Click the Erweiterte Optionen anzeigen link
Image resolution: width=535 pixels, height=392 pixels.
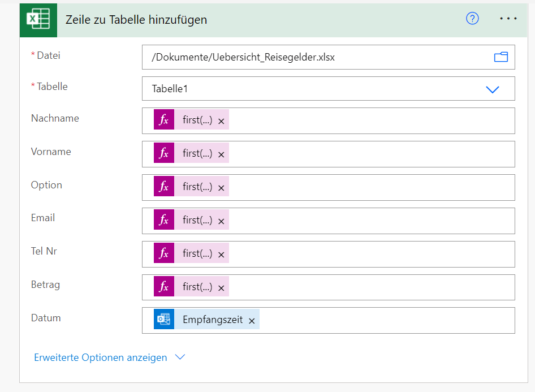click(101, 357)
